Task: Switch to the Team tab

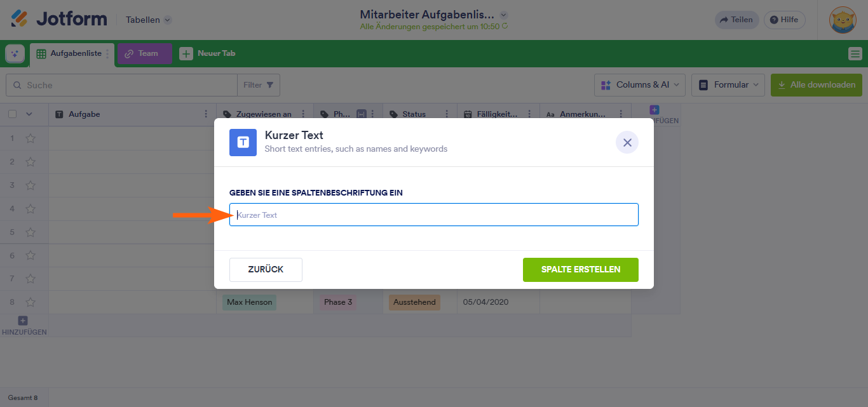Action: tap(144, 53)
